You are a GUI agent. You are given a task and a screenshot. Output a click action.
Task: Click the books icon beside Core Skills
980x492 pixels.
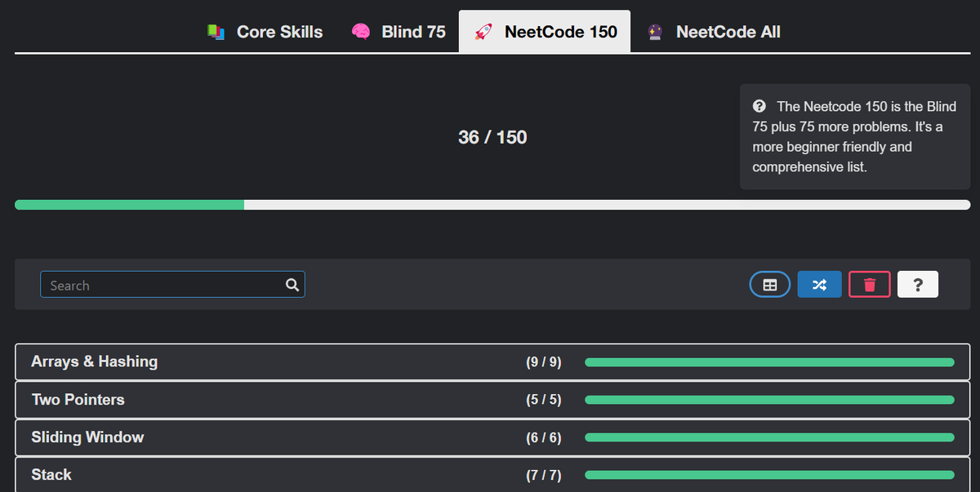pos(216,32)
